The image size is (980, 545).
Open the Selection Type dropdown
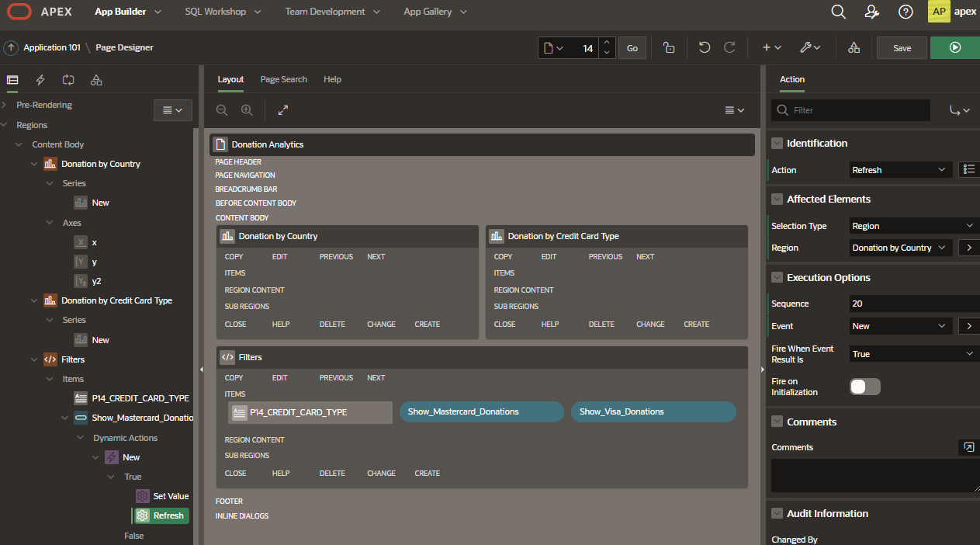coord(912,226)
